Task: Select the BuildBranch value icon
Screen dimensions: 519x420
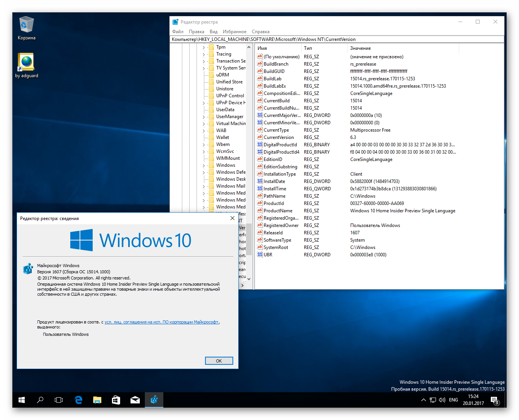Action: coord(260,64)
